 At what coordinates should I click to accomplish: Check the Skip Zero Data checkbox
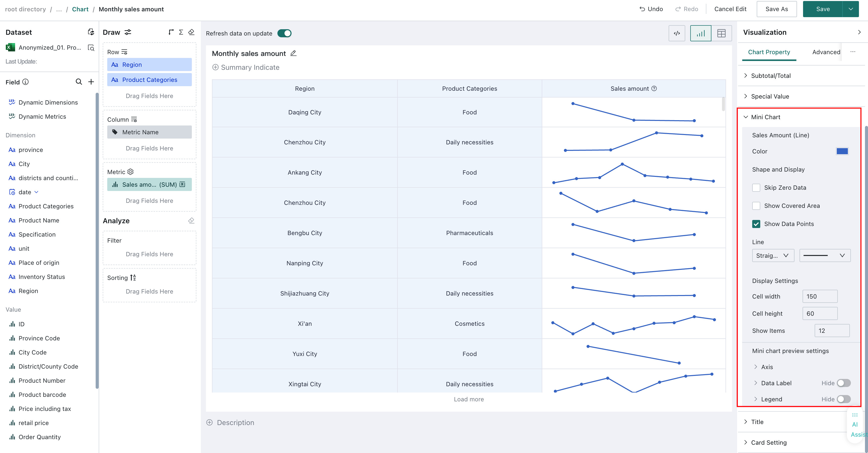coord(756,187)
